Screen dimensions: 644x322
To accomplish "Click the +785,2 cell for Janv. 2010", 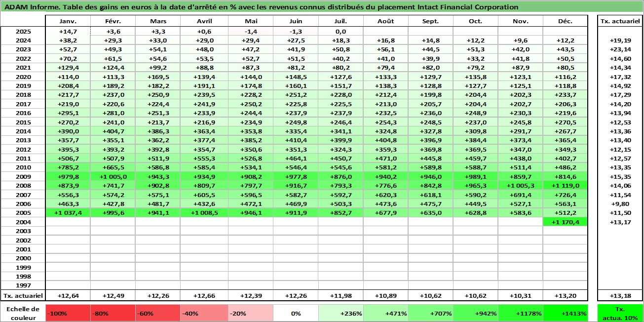I will 68,167.
